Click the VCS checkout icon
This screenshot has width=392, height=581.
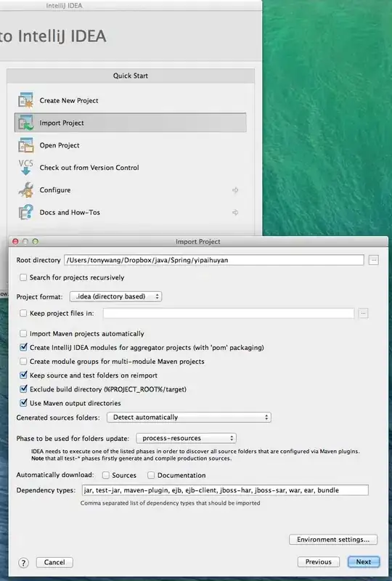pos(25,168)
